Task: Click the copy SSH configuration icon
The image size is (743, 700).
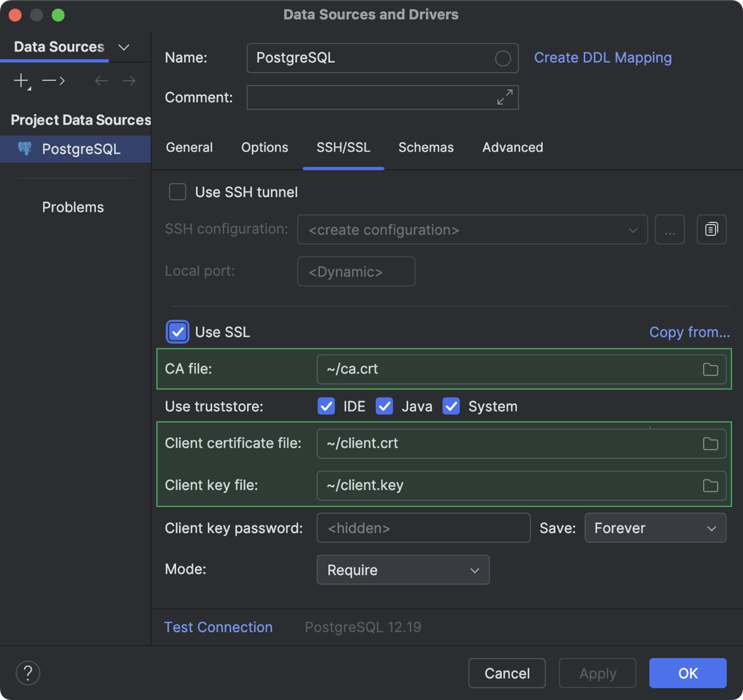Action: click(x=711, y=229)
